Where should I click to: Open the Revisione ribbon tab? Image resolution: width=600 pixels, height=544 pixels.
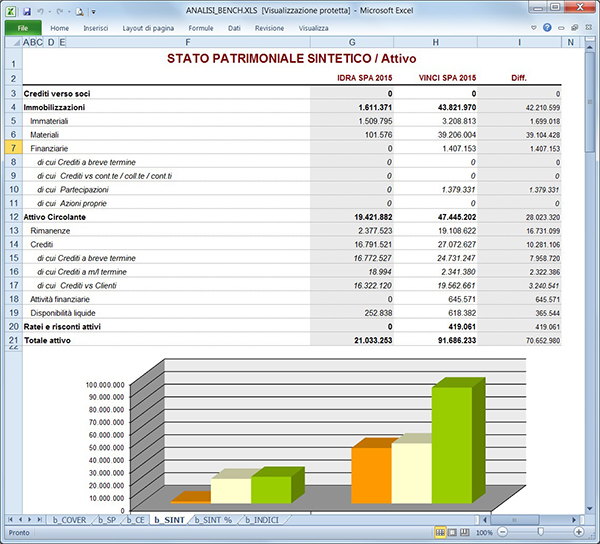point(269,28)
